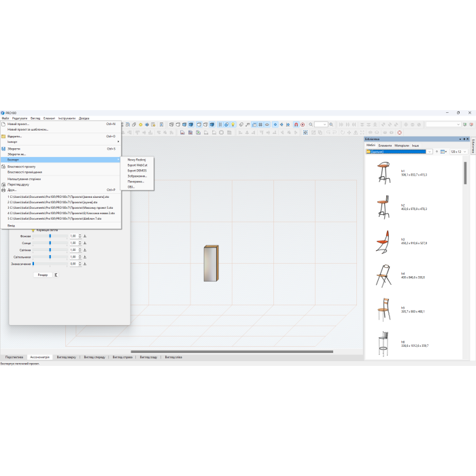Click the red circle icon in second toolbar row
476x476 pixels.
399,133
